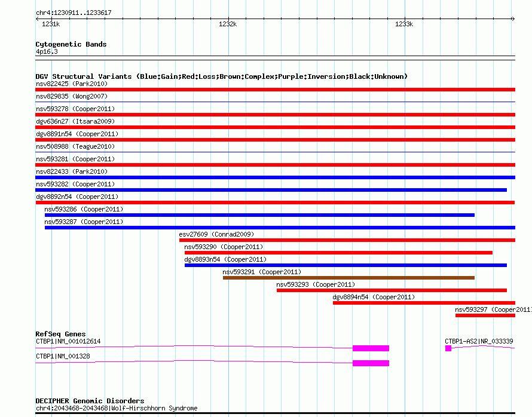The height and width of the screenshot is (417, 532).
Task: Select the brown complex bar of nsv593291
Action: pos(348,278)
